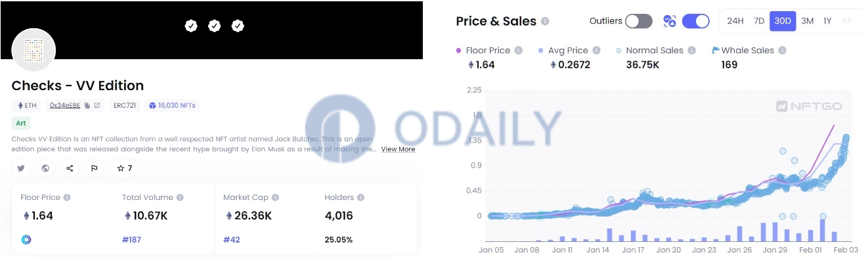Select the 1Y time range tab

point(827,21)
